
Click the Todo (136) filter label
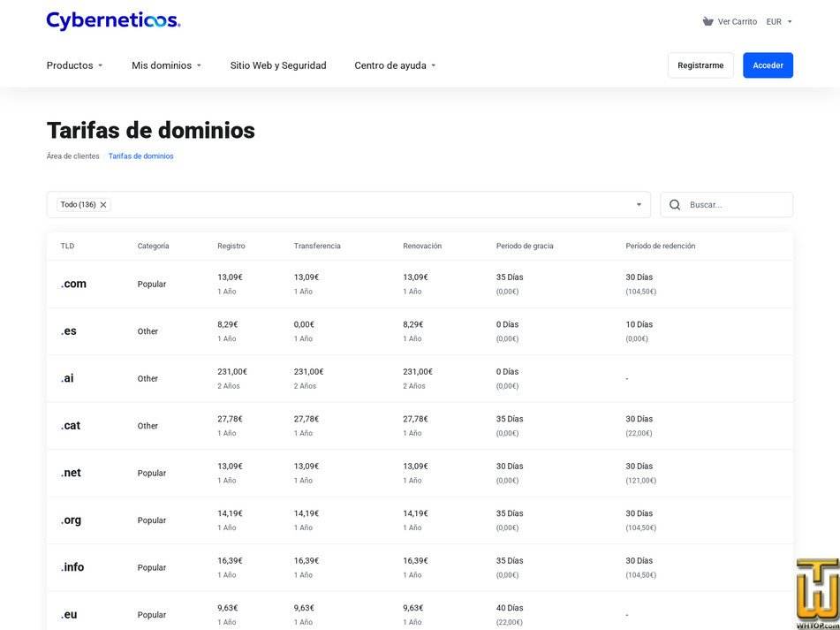point(79,205)
